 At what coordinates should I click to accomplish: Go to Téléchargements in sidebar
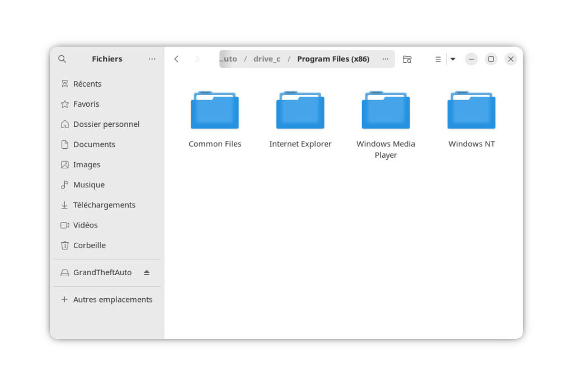point(104,205)
